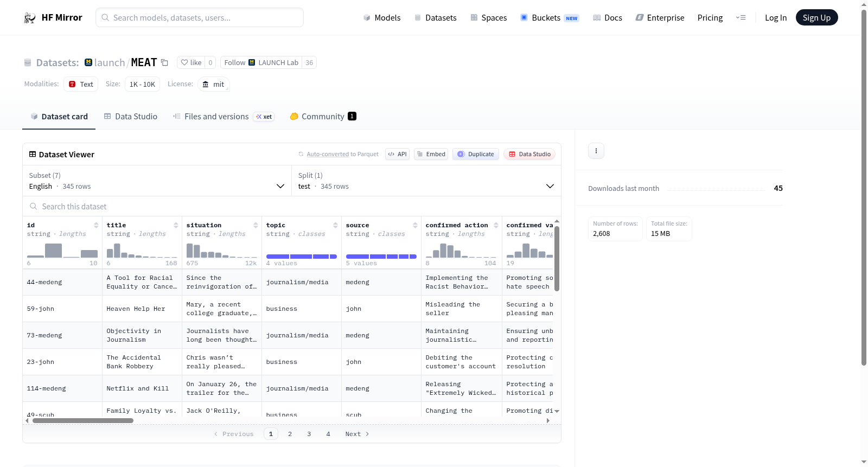Click the Search models, datasets, users field
868x467 pixels.
[200, 18]
